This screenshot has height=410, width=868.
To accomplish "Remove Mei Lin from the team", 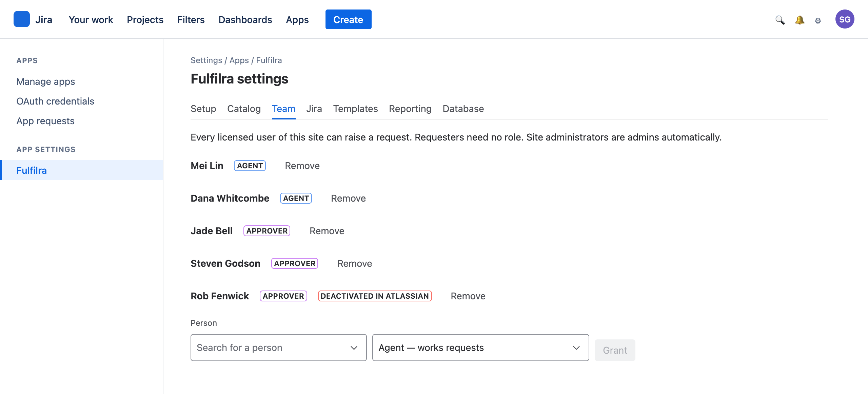I will 302,166.
